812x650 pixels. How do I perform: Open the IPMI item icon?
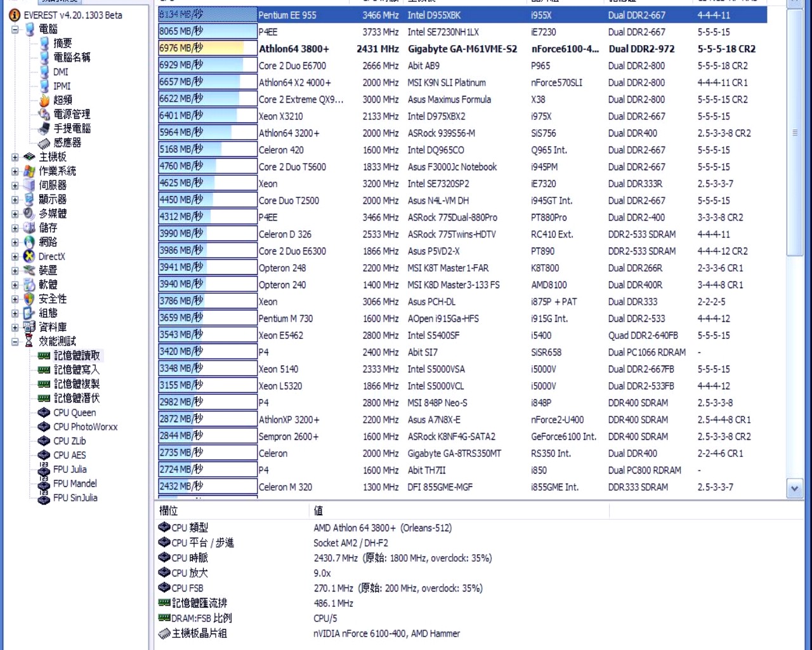[x=44, y=86]
